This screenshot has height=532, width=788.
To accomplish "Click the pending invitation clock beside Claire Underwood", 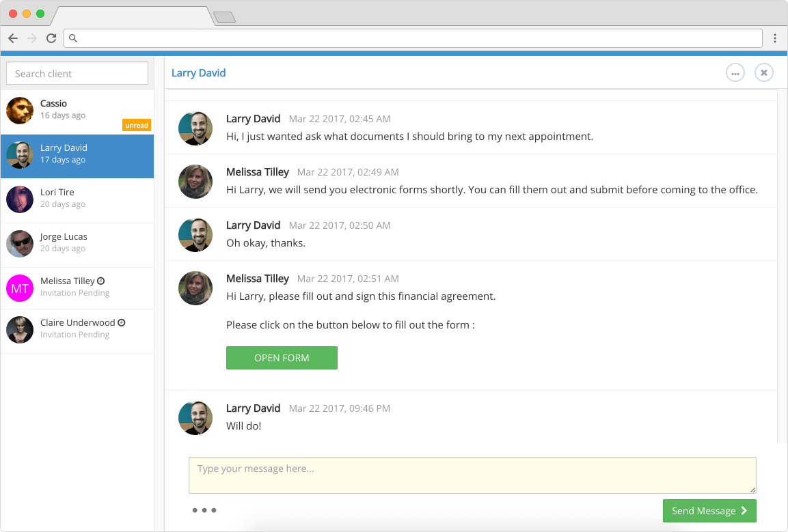I will pyautogui.click(x=121, y=322).
